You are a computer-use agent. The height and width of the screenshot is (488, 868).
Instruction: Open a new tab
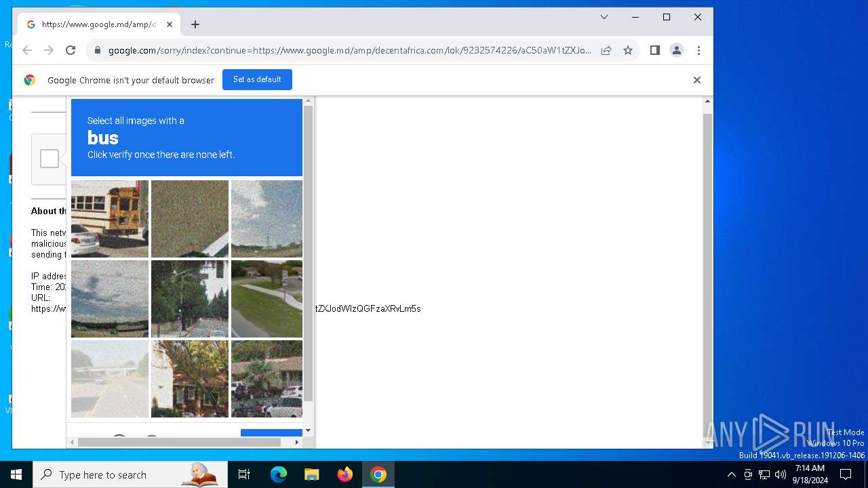click(195, 24)
